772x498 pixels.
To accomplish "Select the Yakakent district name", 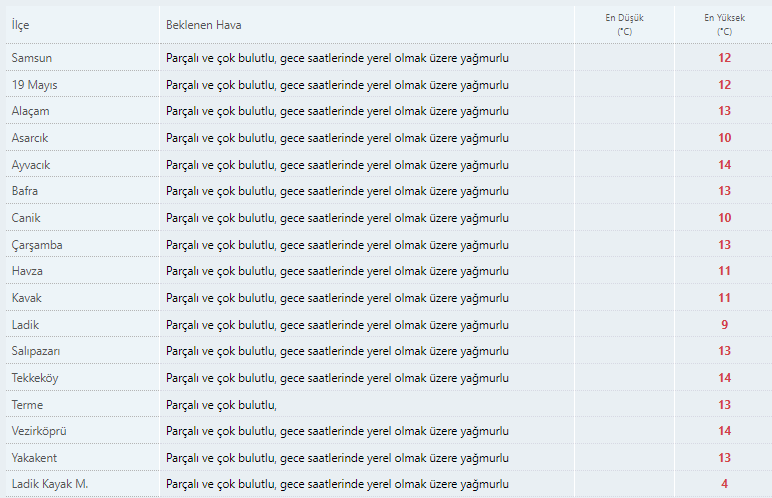I will tap(34, 458).
